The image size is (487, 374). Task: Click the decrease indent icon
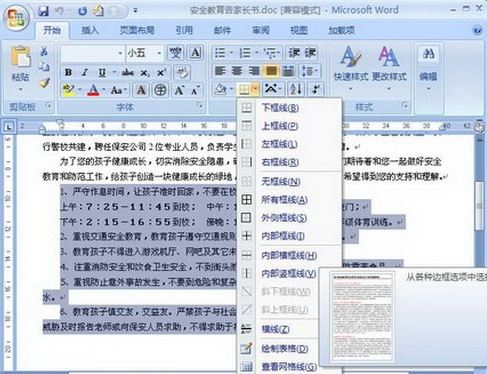click(294, 53)
